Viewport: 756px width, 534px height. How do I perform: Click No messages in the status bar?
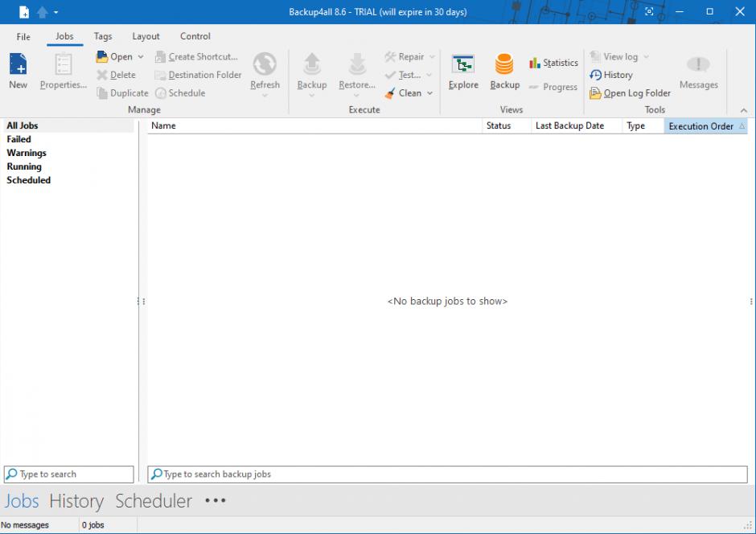(25, 525)
